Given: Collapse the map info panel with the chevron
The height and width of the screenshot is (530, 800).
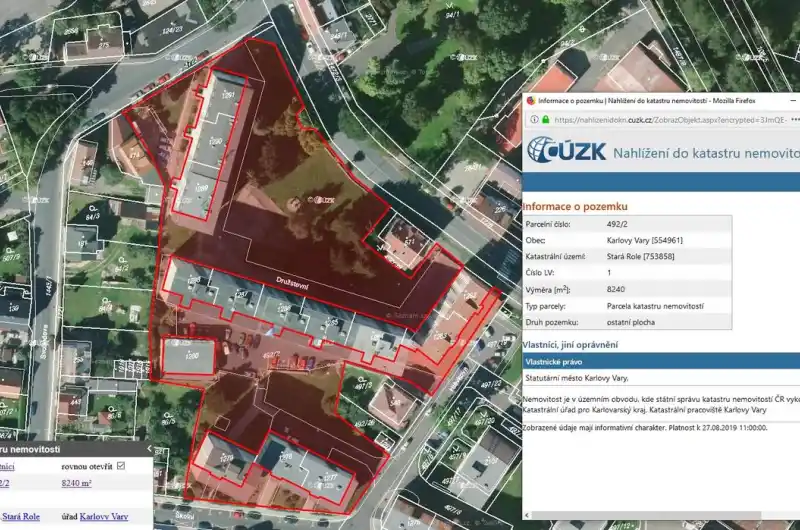Looking at the screenshot, I should [x=149, y=448].
